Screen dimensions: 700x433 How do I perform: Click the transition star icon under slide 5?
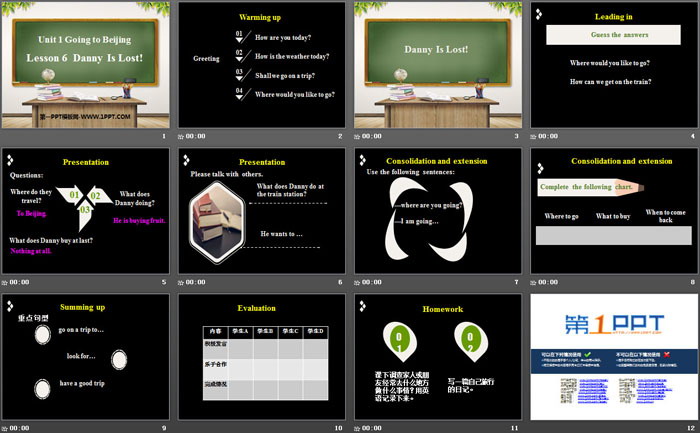pos(4,283)
